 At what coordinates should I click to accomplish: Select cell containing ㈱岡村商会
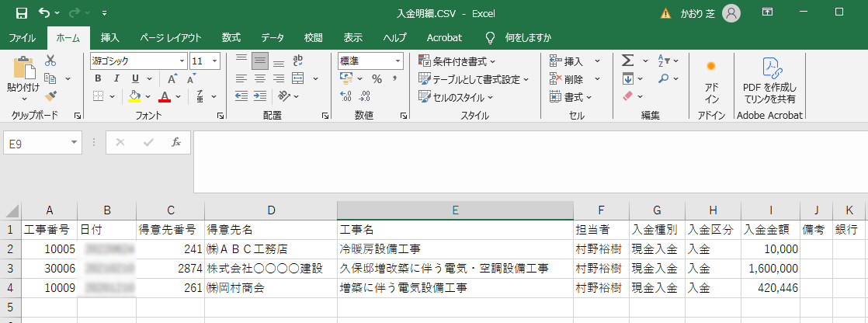tap(270, 287)
